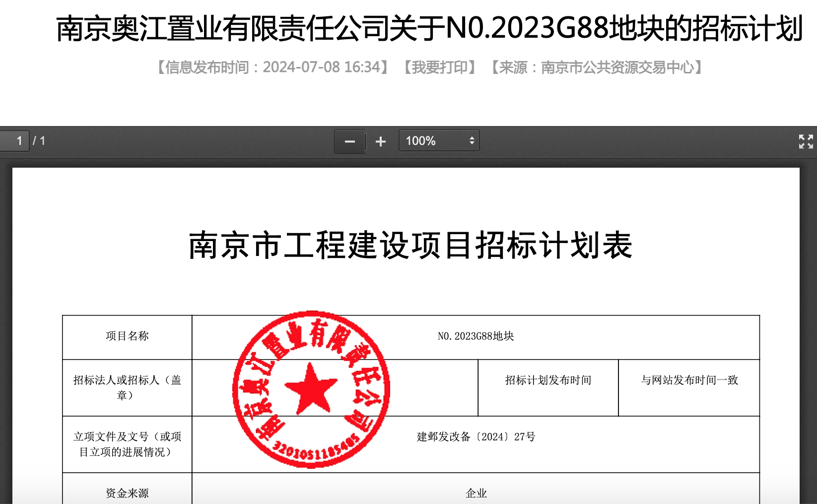Viewport: 817px width, 504px height.
Task: Click the 立项文件及文号 label cell
Action: tap(127, 444)
